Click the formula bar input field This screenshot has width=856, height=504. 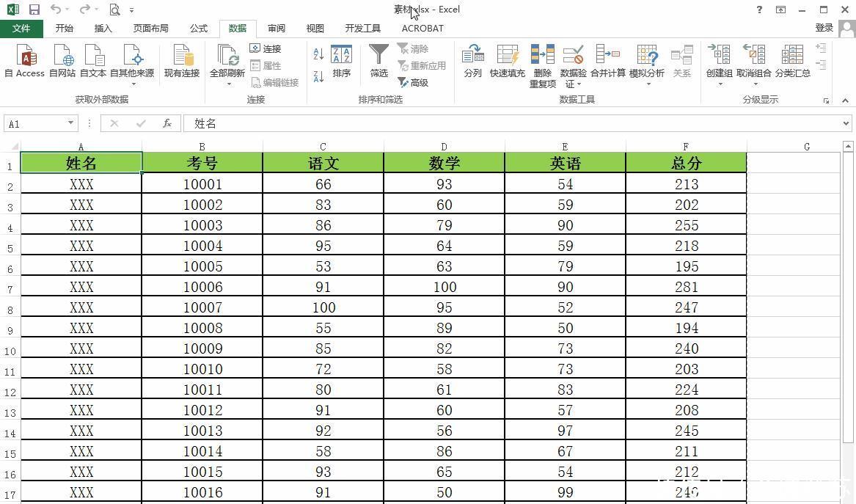(513, 124)
